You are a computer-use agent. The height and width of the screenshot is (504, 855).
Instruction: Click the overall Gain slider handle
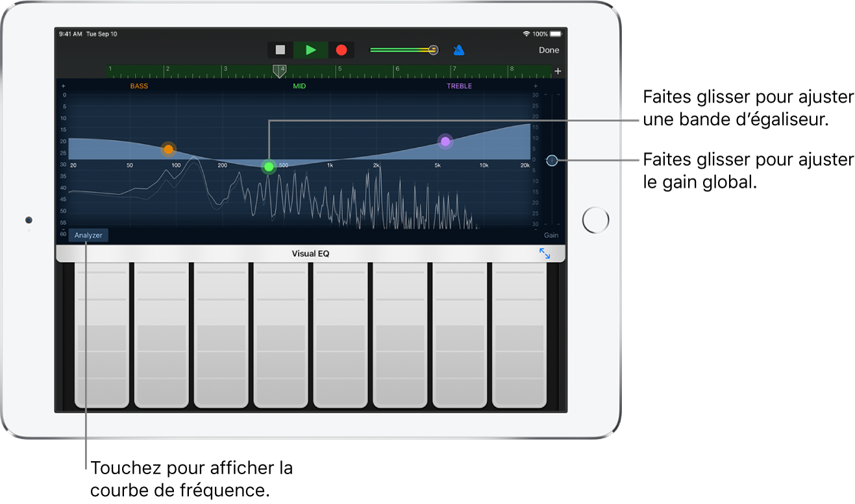(x=552, y=160)
